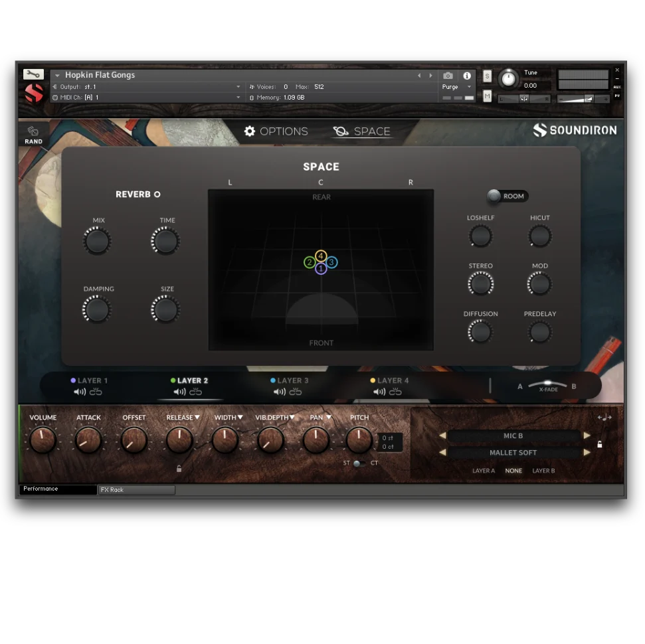The height and width of the screenshot is (644, 645).
Task: Select previous mic with left arrow
Action: tap(442, 436)
